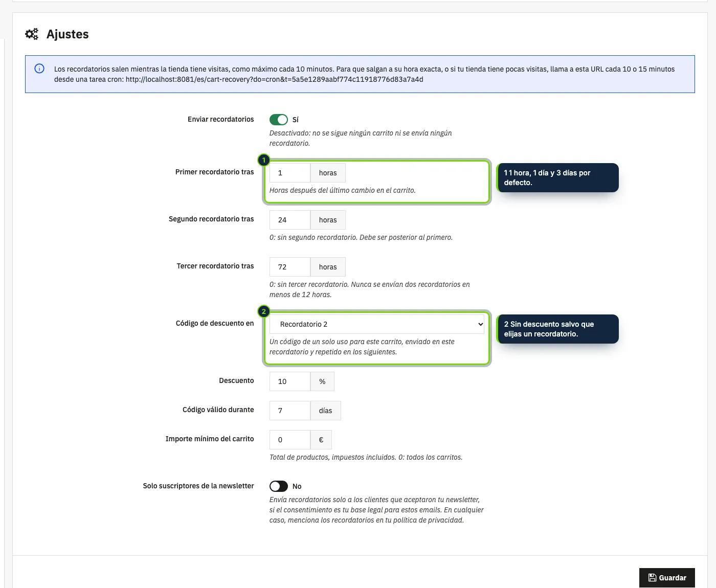Viewport: 716px width, 588px height.
Task: Click the Importe mínimo del carrito field
Action: coord(290,440)
